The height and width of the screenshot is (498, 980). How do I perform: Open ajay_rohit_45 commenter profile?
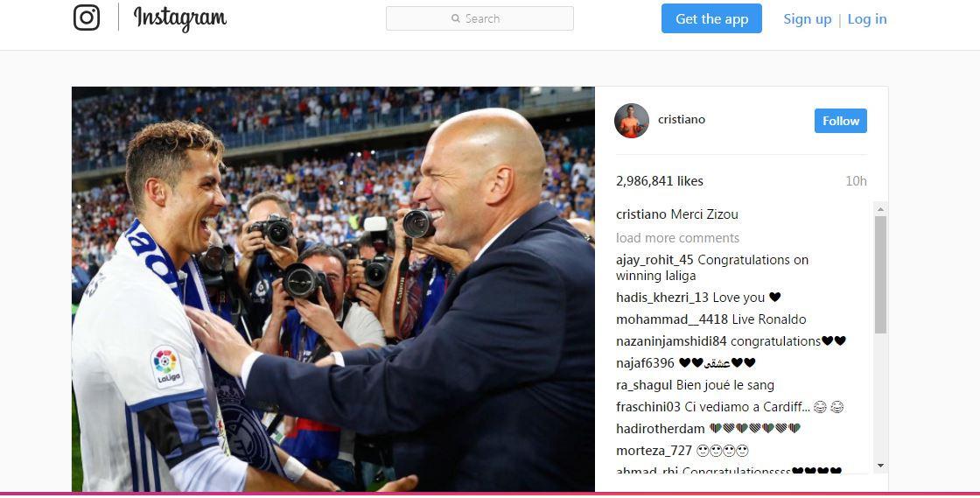pyautogui.click(x=654, y=260)
